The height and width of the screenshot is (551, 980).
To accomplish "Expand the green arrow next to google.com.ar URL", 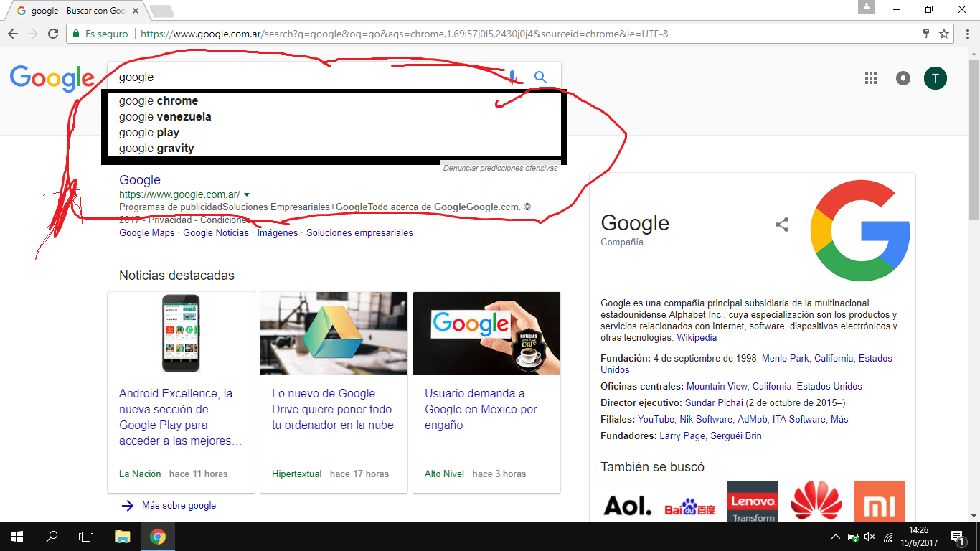I will pos(247,194).
